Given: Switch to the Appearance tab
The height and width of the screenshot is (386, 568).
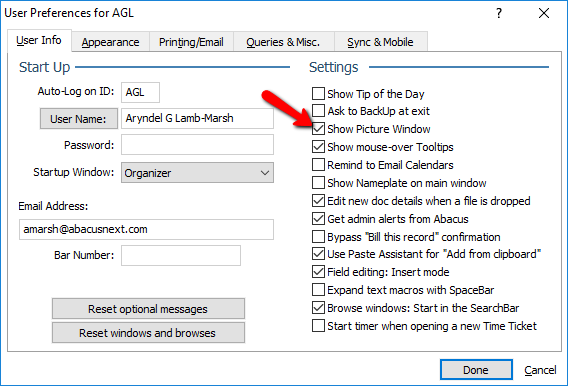Looking at the screenshot, I should 110,42.
